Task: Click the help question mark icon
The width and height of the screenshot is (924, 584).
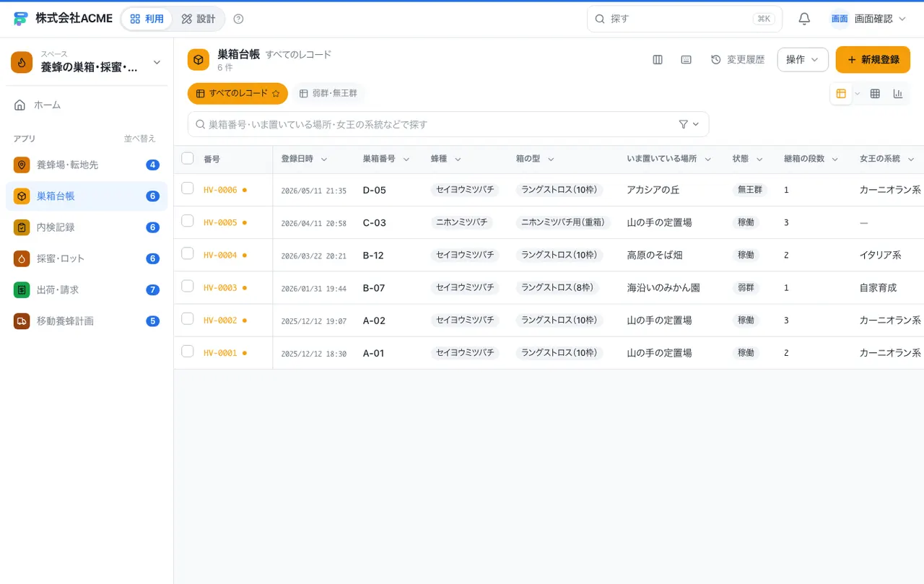Action: point(239,19)
